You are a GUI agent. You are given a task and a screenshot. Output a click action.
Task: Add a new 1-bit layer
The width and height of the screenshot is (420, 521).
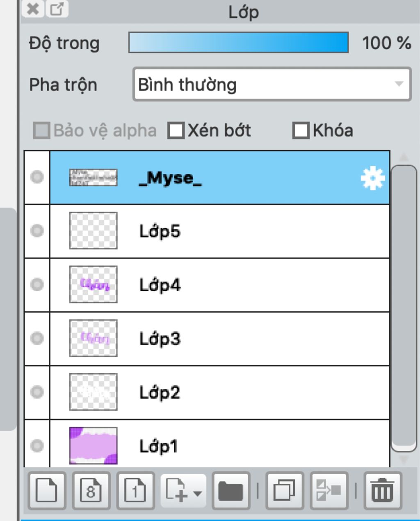(x=135, y=491)
